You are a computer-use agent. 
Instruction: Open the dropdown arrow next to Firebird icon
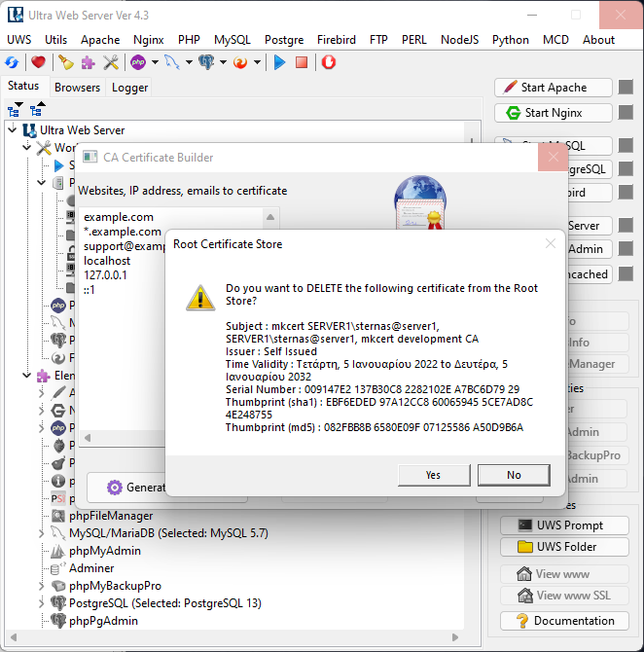tap(258, 63)
